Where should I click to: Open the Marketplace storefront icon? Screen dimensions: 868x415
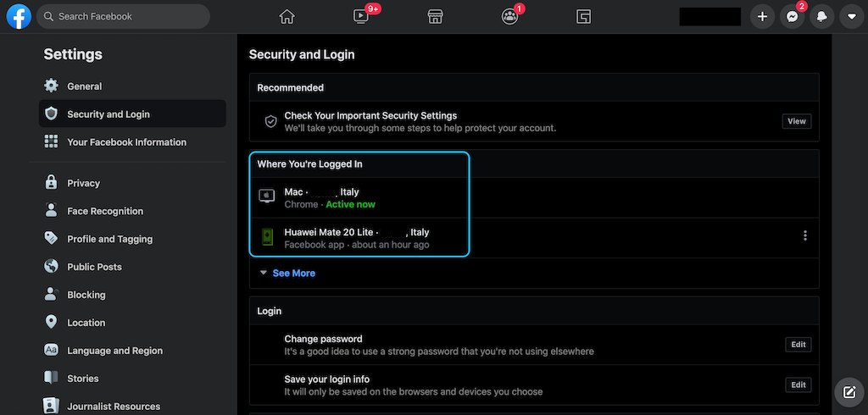436,17
